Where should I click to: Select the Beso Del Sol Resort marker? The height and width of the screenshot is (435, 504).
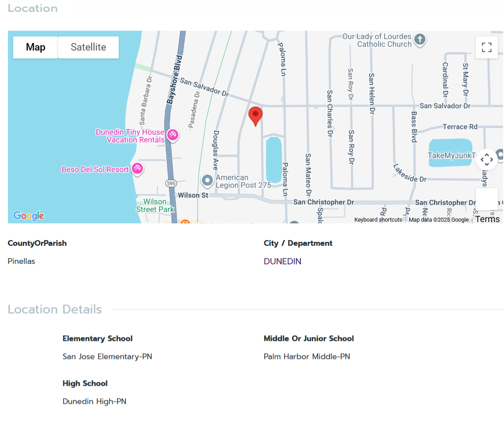pyautogui.click(x=137, y=168)
